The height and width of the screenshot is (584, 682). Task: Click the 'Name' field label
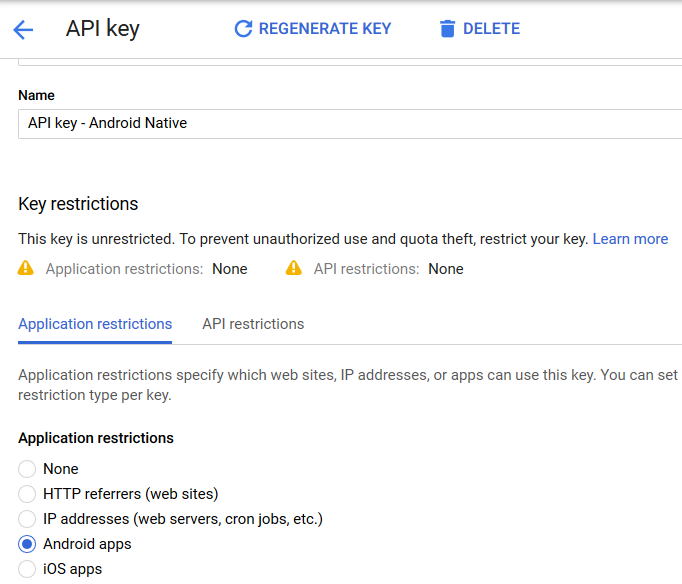(36, 95)
